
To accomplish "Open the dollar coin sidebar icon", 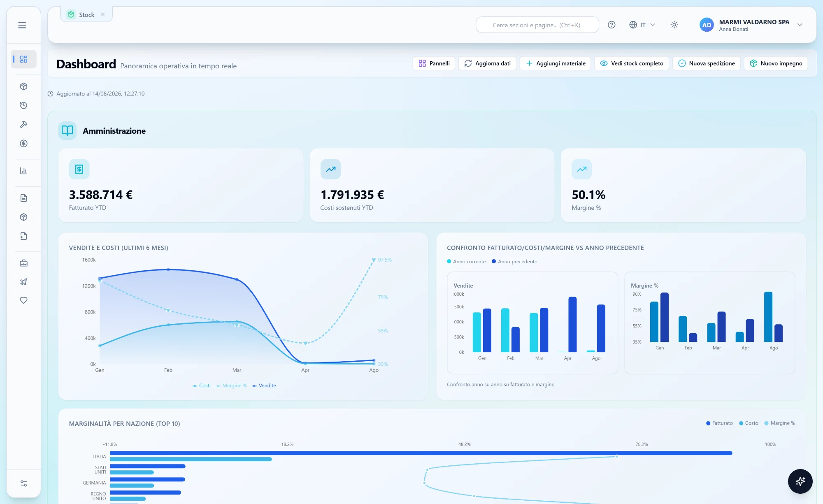I will pyautogui.click(x=23, y=143).
